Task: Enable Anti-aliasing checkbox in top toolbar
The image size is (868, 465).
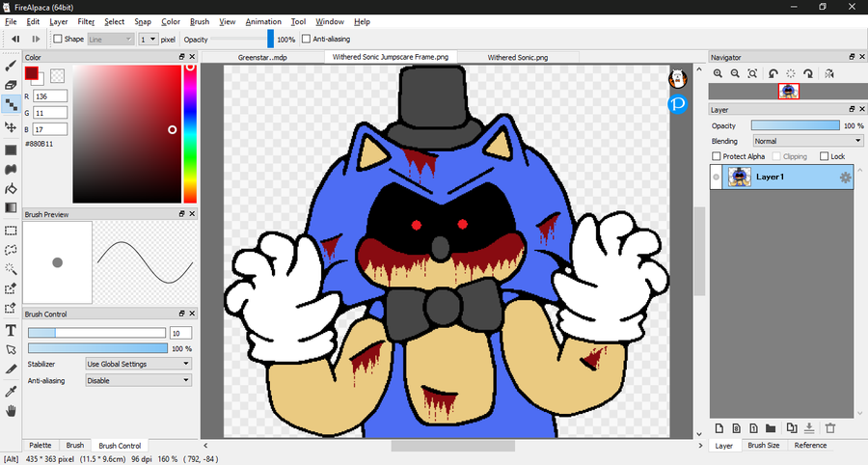Action: point(306,39)
